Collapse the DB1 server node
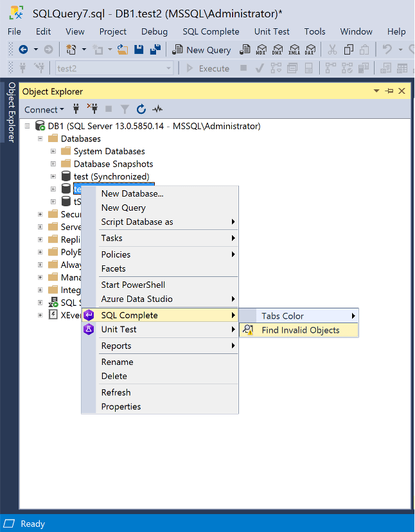Image resolution: width=415 pixels, height=532 pixels. tap(28, 126)
